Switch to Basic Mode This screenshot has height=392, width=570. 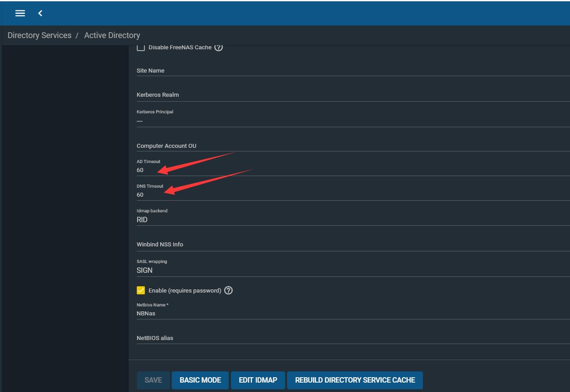click(x=200, y=380)
